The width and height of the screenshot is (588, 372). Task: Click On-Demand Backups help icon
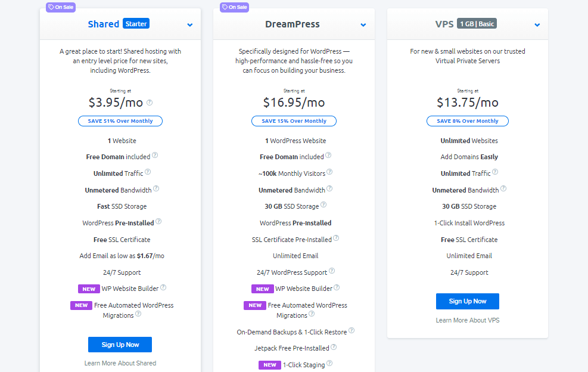[351, 330]
